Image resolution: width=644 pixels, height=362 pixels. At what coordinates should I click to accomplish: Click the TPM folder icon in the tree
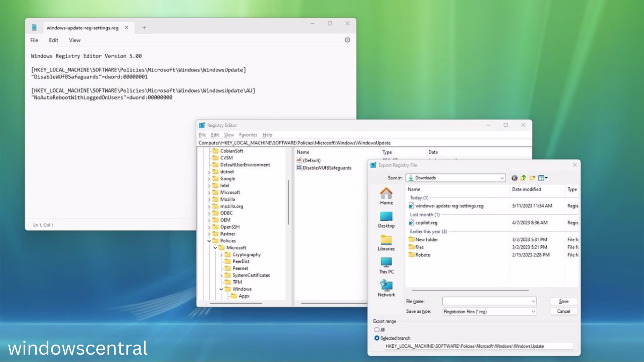228,282
